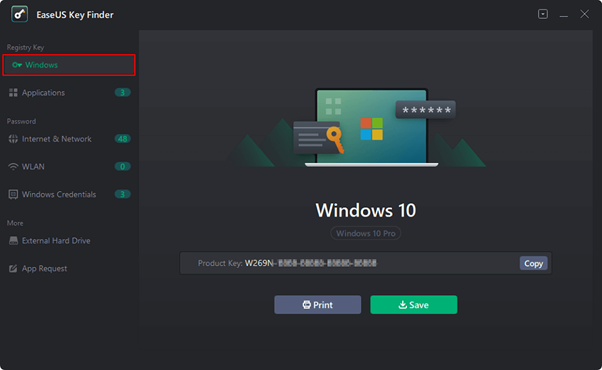Copy the Windows product key
602x370 pixels.
533,263
